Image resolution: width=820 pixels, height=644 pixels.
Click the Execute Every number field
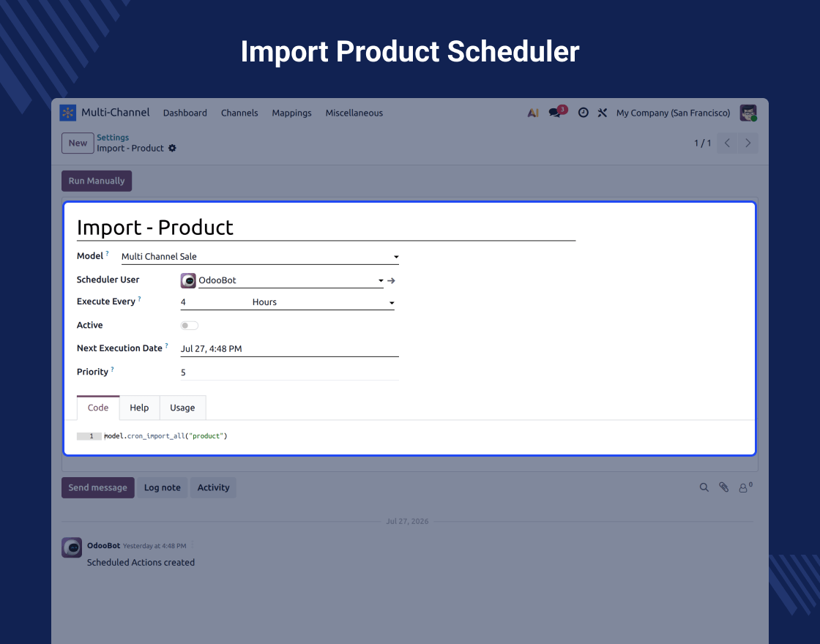215,302
